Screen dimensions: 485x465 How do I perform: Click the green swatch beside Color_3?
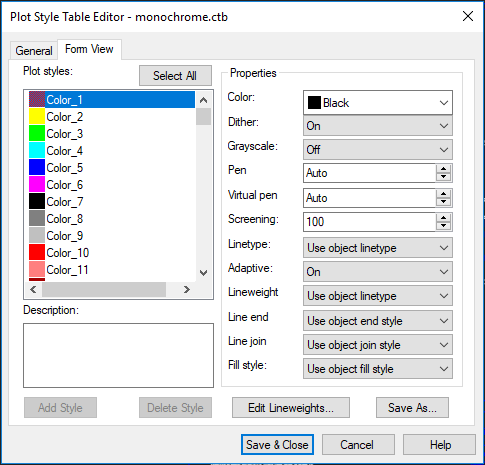[x=37, y=134]
